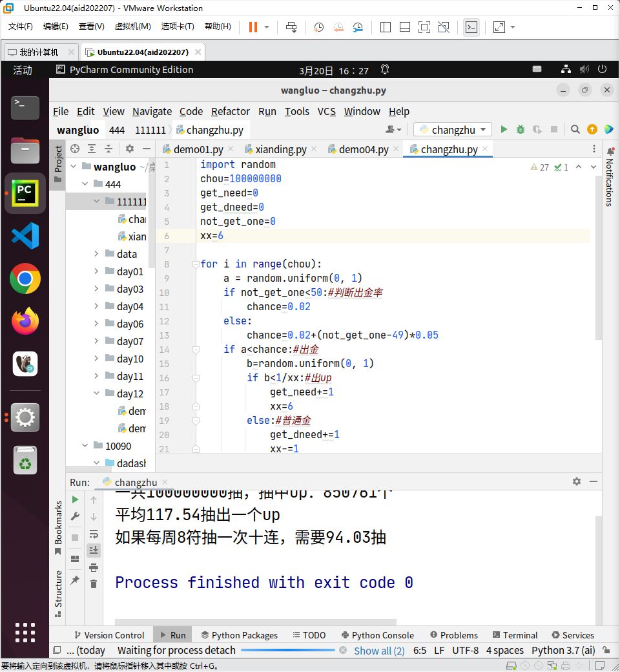Toggle soft-wrap in Run output

coord(94,534)
